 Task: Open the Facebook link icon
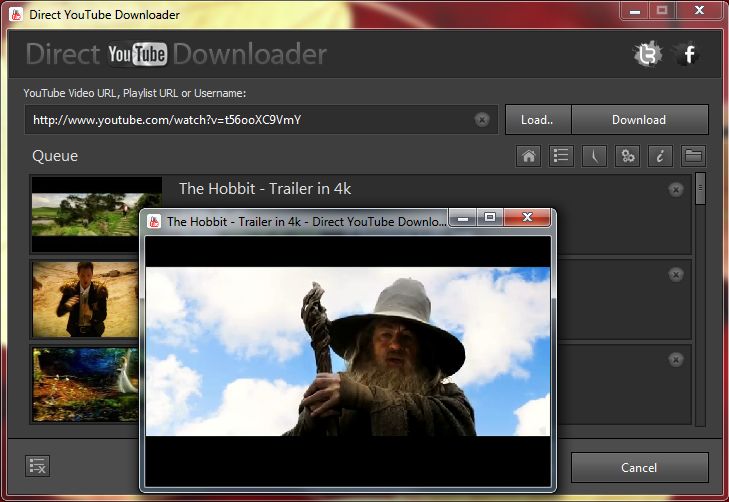pyautogui.click(x=688, y=55)
